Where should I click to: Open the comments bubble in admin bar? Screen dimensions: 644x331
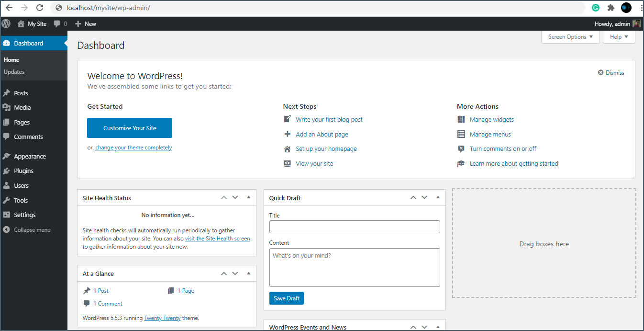60,23
